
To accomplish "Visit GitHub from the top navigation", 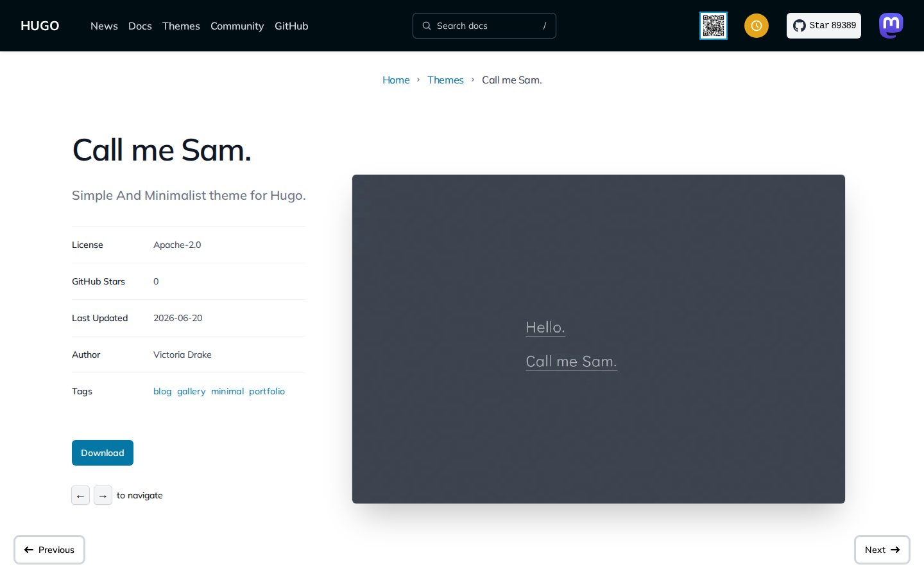I will [291, 26].
